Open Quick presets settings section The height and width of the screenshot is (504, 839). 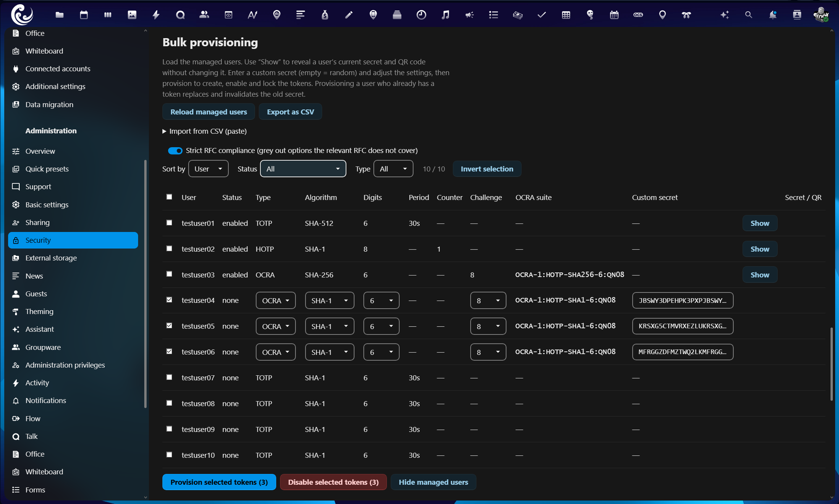click(73, 169)
